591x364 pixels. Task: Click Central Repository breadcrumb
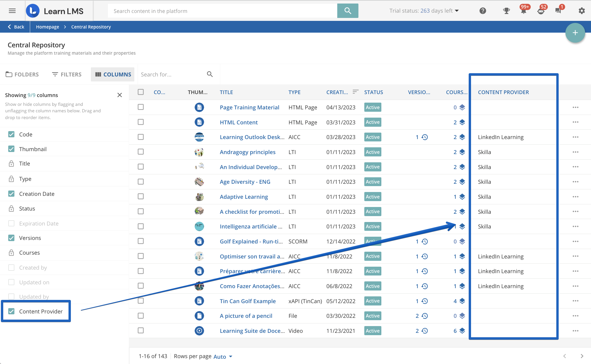[x=91, y=27]
